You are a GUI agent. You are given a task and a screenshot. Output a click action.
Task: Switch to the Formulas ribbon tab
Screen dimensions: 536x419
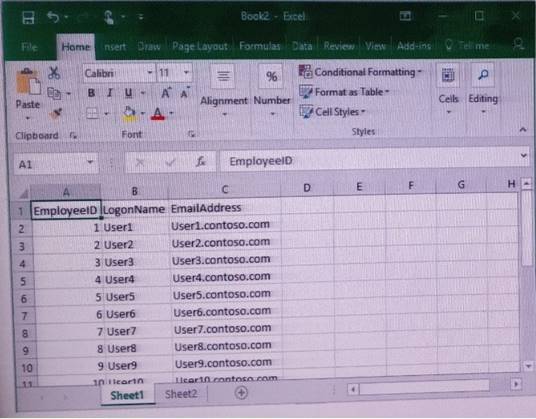[260, 46]
